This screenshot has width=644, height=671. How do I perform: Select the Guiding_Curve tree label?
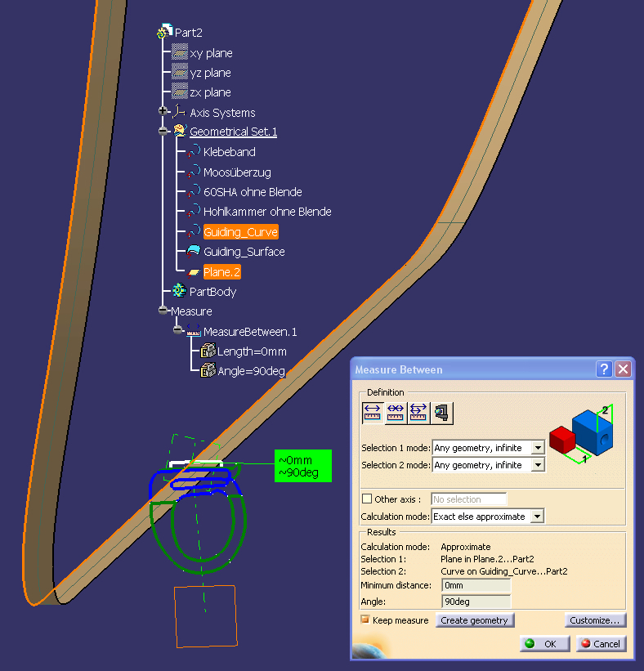pyautogui.click(x=241, y=231)
